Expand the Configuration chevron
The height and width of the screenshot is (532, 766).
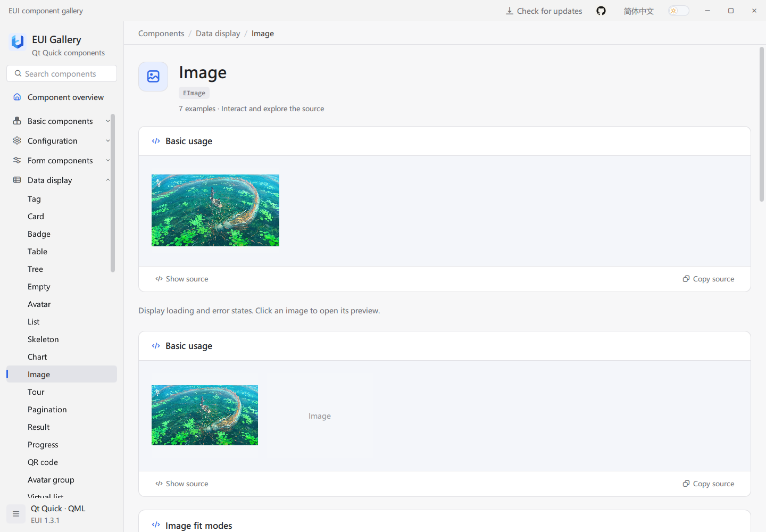pos(108,140)
